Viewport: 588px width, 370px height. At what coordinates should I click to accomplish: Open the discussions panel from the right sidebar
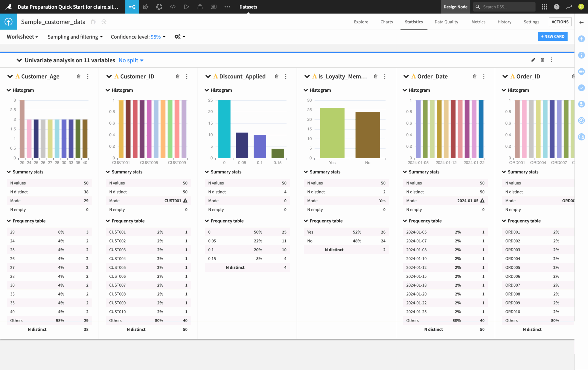(581, 137)
